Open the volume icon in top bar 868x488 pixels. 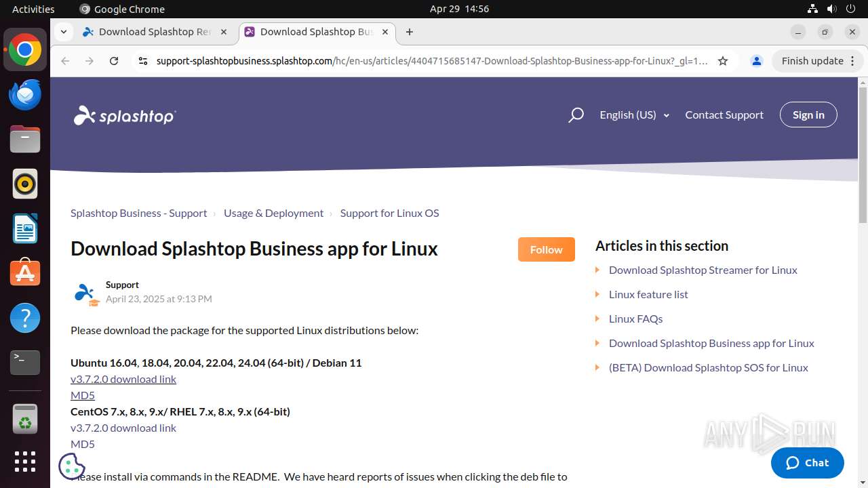(831, 9)
